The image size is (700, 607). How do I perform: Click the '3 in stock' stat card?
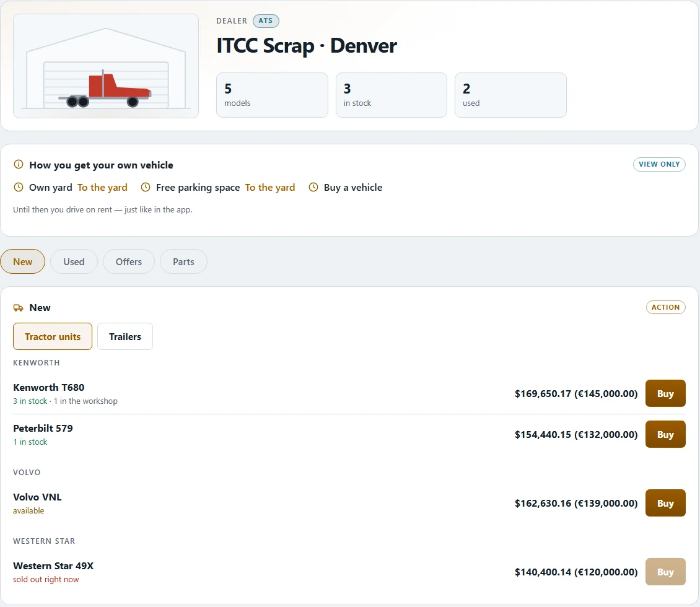[x=391, y=95]
